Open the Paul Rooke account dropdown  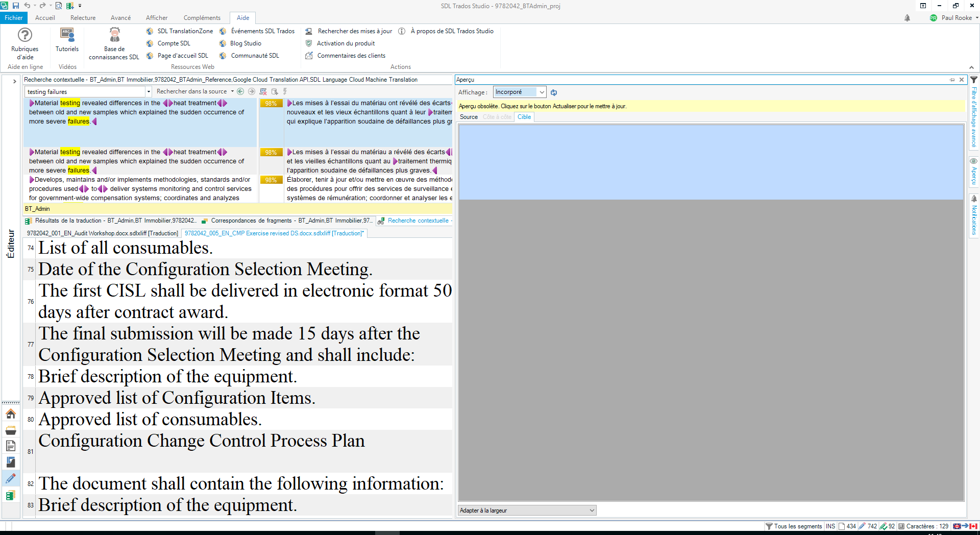[x=954, y=18]
